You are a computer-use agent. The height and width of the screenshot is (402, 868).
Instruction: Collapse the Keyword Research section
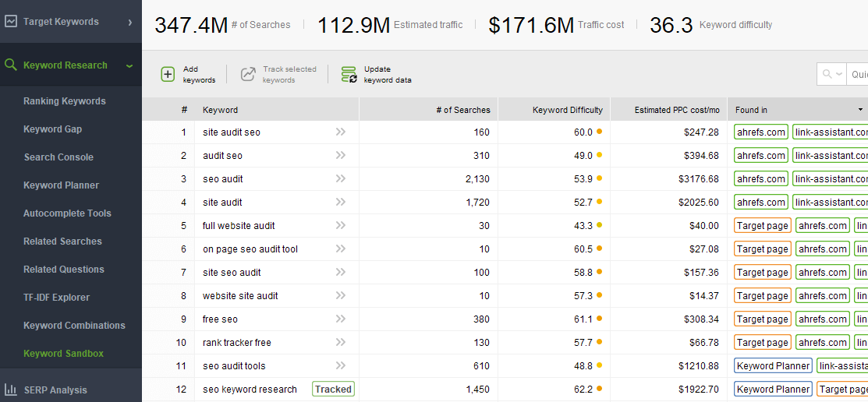129,65
